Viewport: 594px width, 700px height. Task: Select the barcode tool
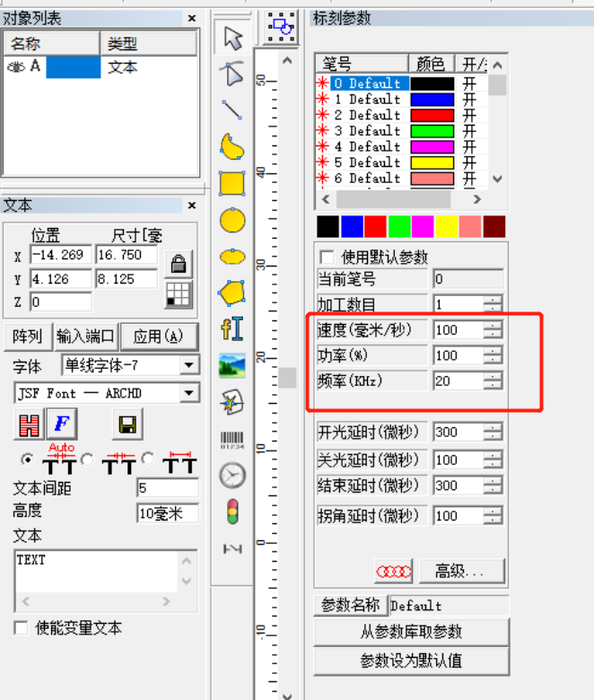[x=232, y=439]
